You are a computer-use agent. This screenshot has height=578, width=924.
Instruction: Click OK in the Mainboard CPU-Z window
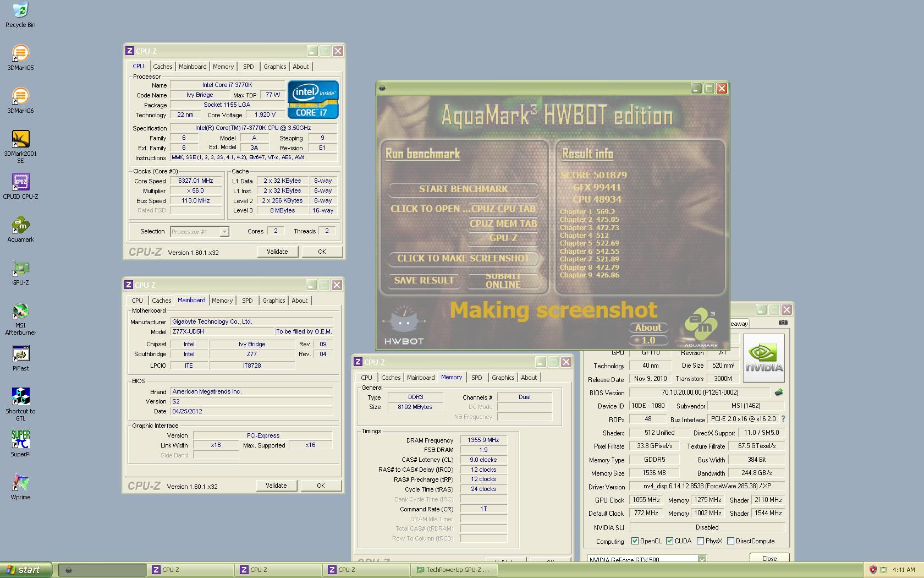click(x=321, y=486)
